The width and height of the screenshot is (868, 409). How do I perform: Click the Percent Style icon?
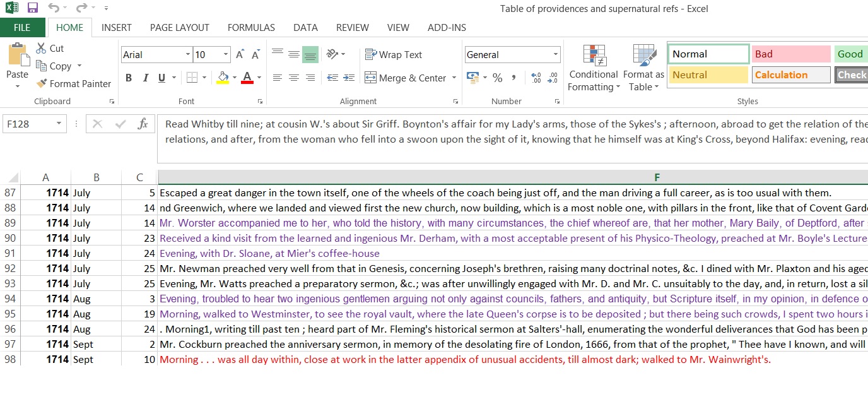pyautogui.click(x=498, y=78)
